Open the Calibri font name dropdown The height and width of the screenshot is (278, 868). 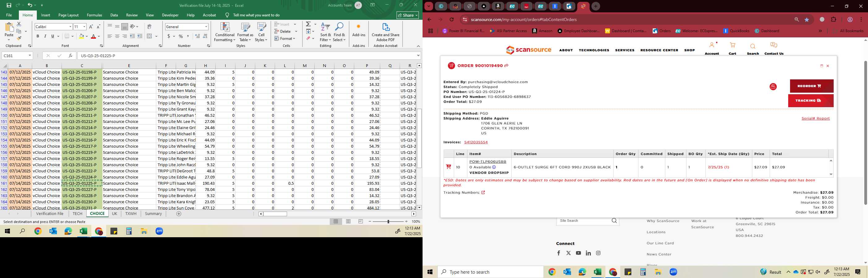[70, 27]
